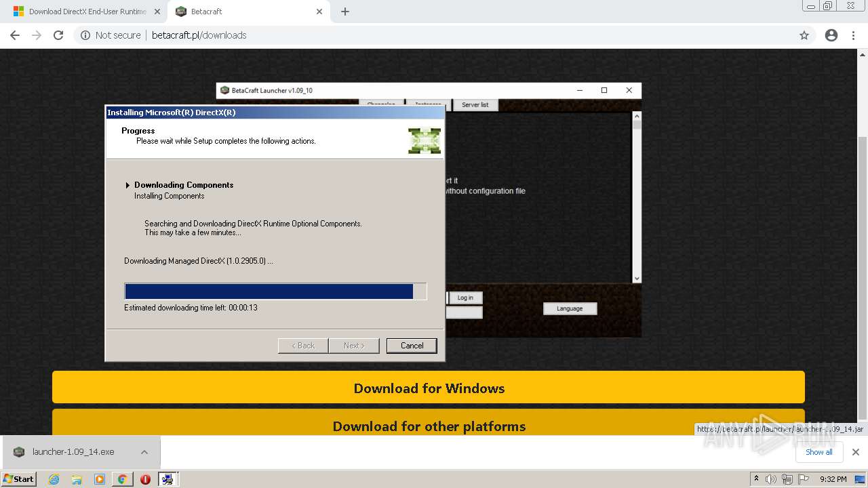Open File Explorer folder icon in taskbar
Image resolution: width=868 pixels, height=488 pixels.
click(x=77, y=479)
